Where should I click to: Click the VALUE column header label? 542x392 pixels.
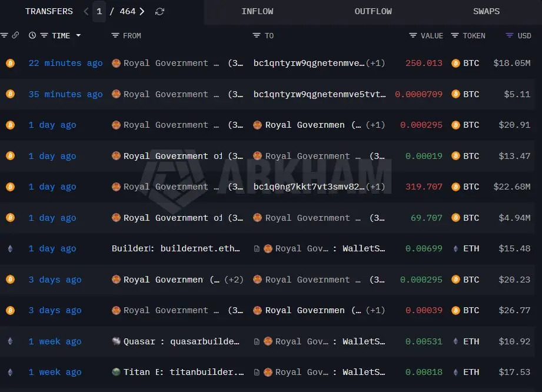click(432, 35)
